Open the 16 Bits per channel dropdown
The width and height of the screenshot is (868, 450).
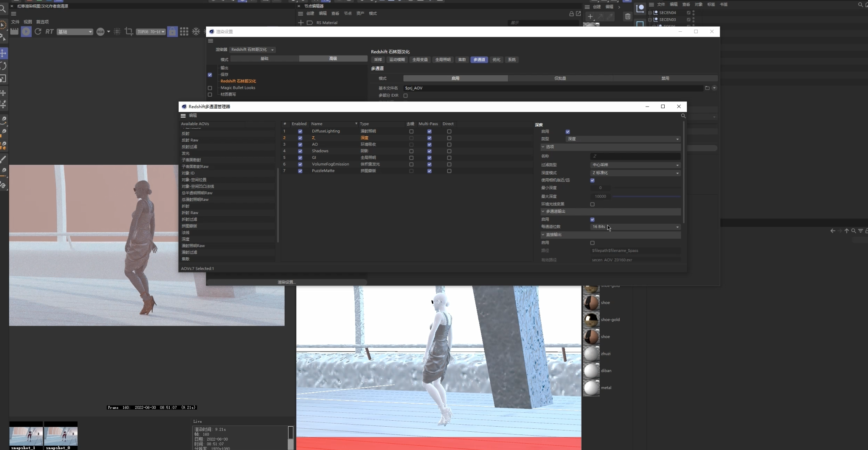pos(635,227)
